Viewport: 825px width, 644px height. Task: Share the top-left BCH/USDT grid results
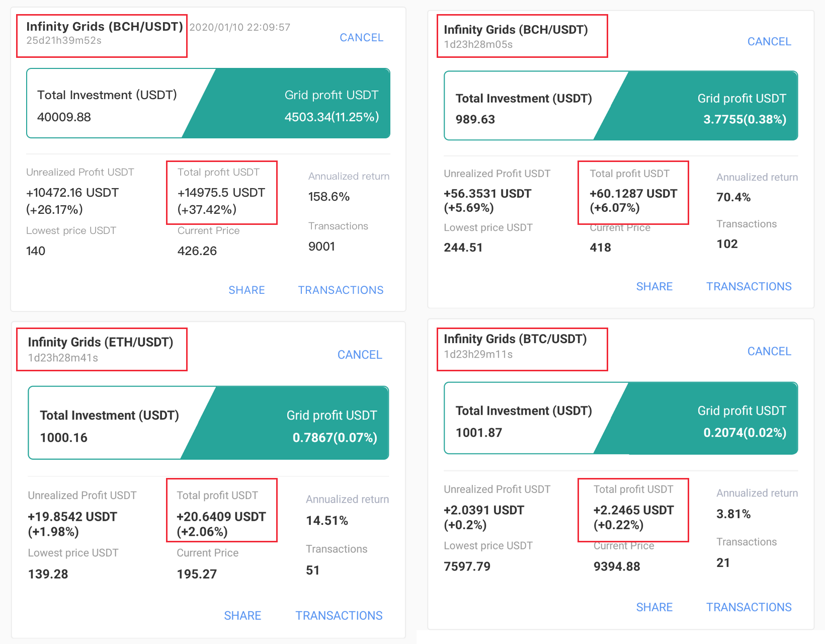coord(246,290)
